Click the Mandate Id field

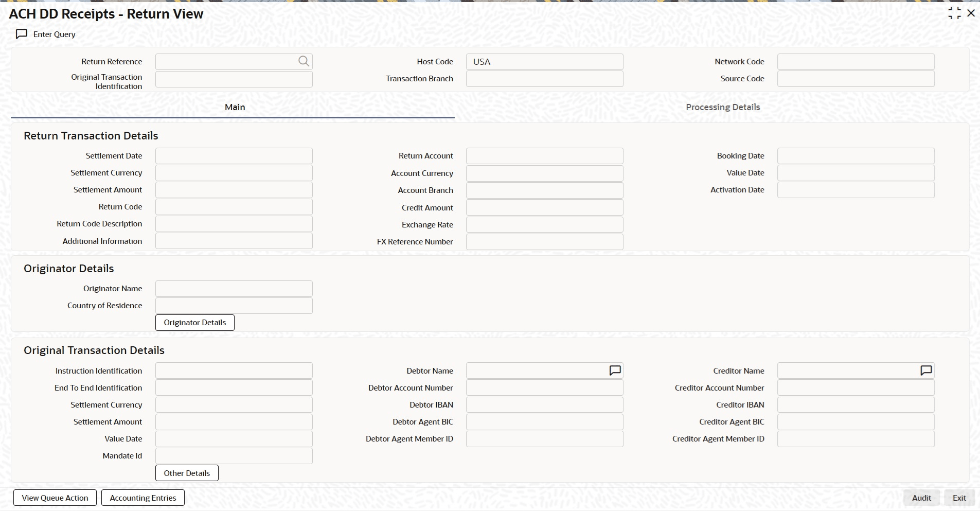pos(234,456)
